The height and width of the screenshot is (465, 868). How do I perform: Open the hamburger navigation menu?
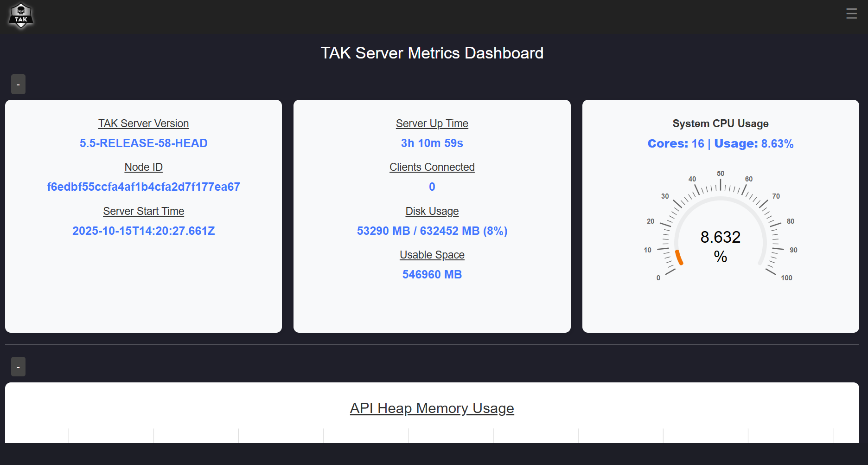click(851, 13)
